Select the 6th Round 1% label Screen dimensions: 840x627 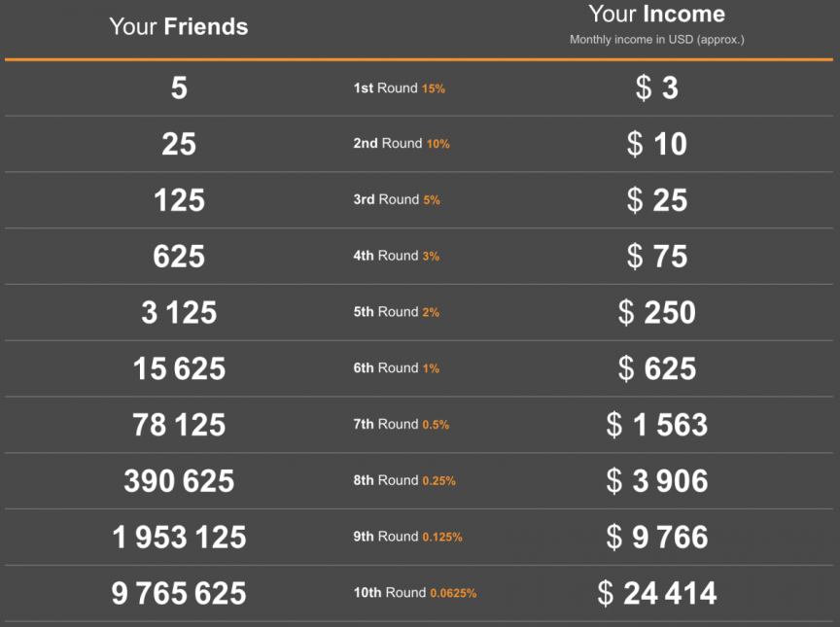pyautogui.click(x=397, y=368)
